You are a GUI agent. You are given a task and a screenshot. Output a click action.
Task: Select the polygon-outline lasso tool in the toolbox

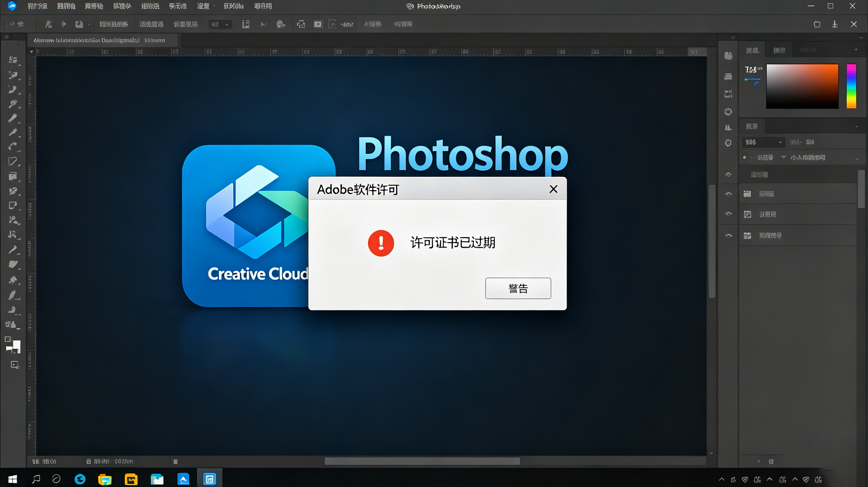click(x=13, y=161)
